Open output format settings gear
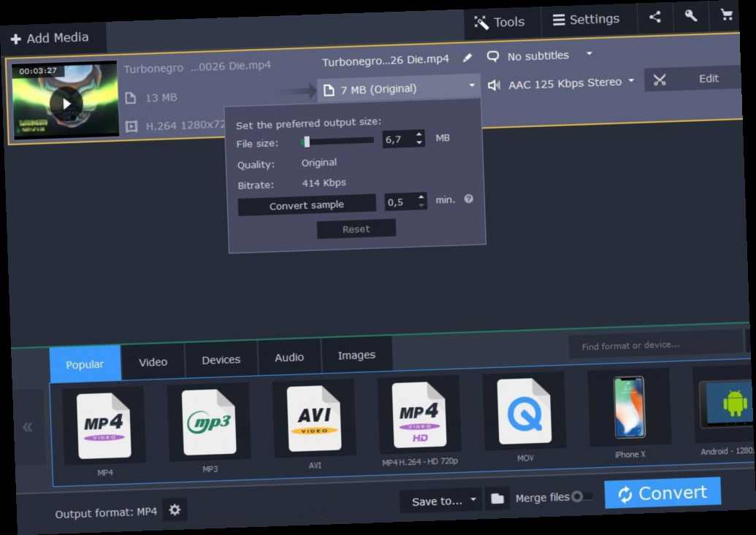The height and width of the screenshot is (535, 756). (174, 510)
